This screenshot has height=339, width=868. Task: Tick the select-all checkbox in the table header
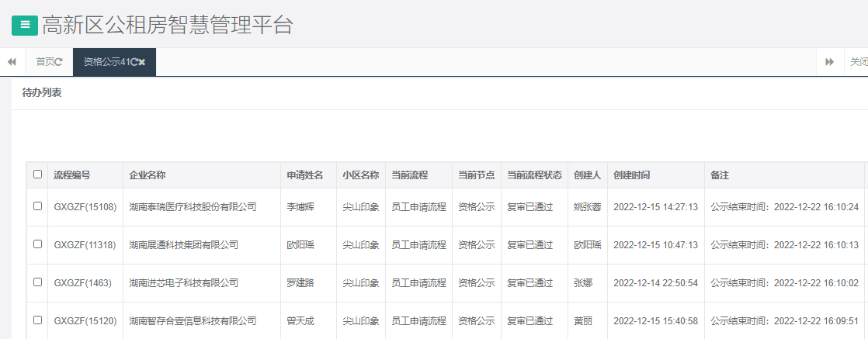[x=37, y=175]
